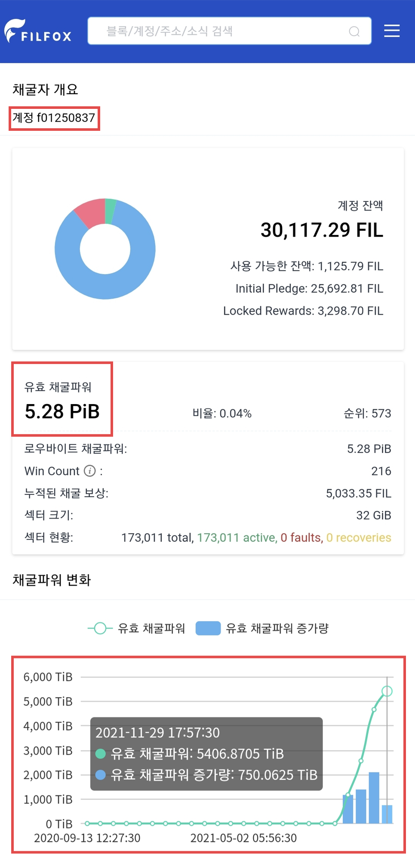The width and height of the screenshot is (415, 868).
Task: Click the search magnifier icon
Action: (x=354, y=31)
